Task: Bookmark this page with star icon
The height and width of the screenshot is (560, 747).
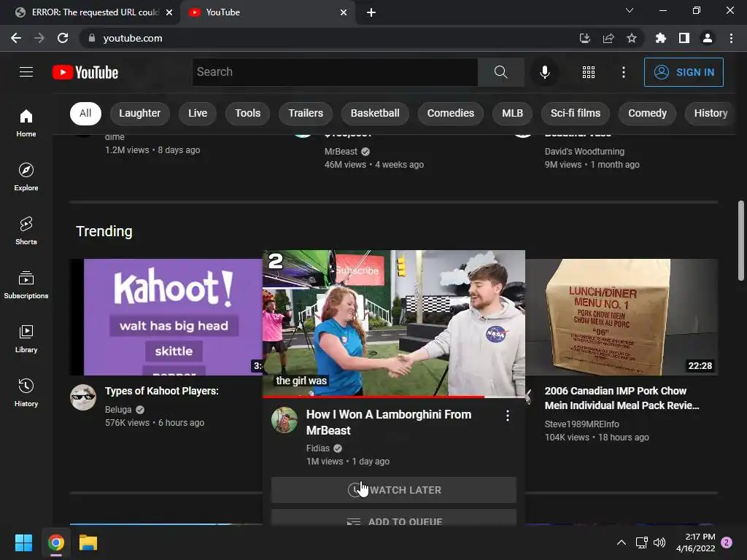Action: tap(632, 38)
